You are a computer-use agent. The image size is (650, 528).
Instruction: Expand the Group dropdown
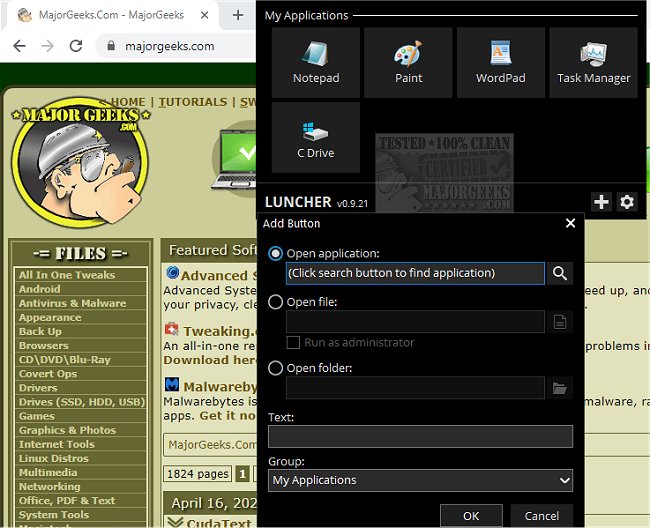pos(420,480)
